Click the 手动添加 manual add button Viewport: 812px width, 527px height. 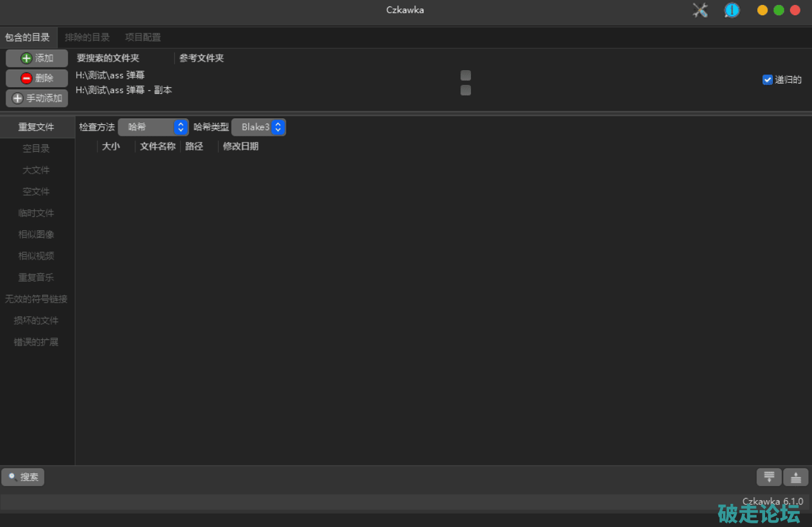point(37,98)
